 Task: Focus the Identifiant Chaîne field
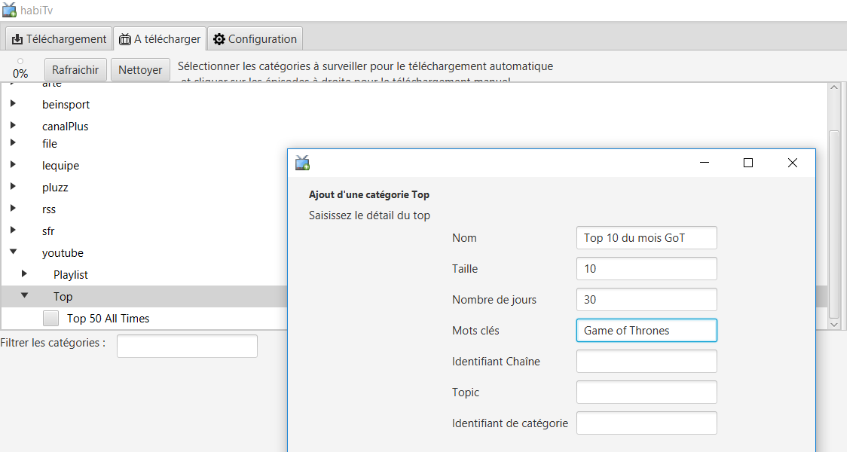click(x=646, y=361)
